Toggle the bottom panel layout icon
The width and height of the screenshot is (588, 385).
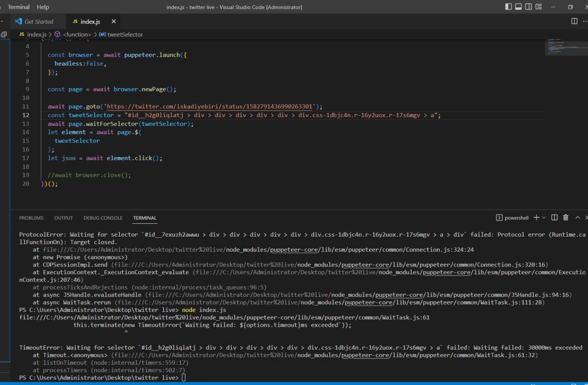[x=519, y=7]
